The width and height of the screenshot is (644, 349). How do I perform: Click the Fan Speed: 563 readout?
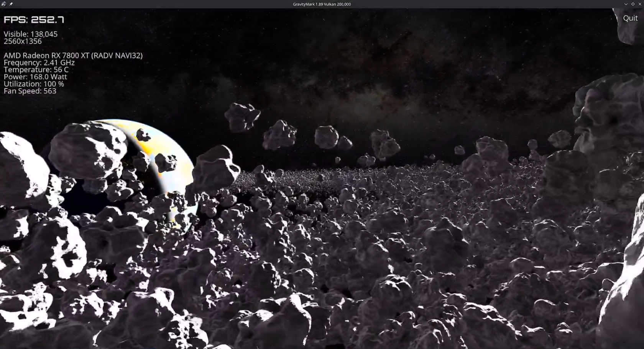(30, 91)
